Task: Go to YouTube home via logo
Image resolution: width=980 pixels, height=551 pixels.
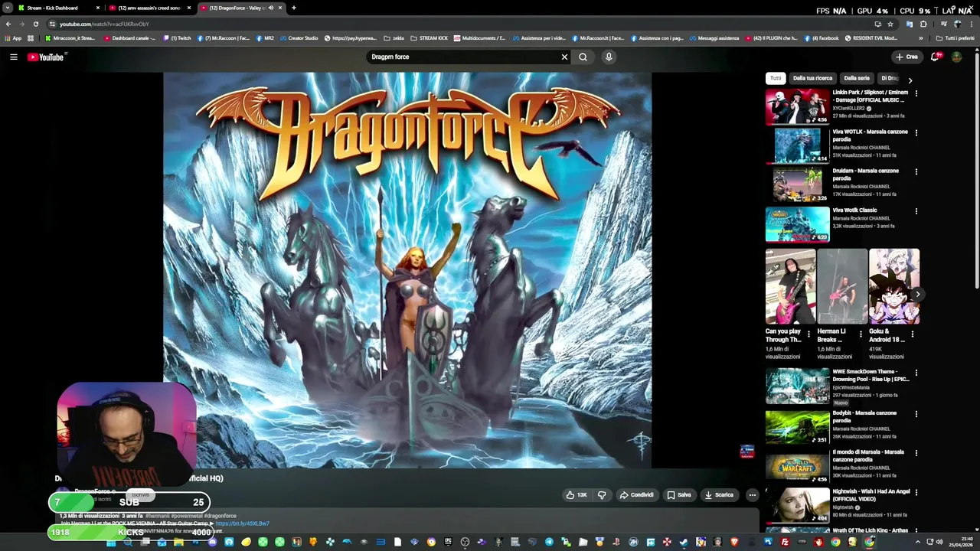Action: click(46, 57)
